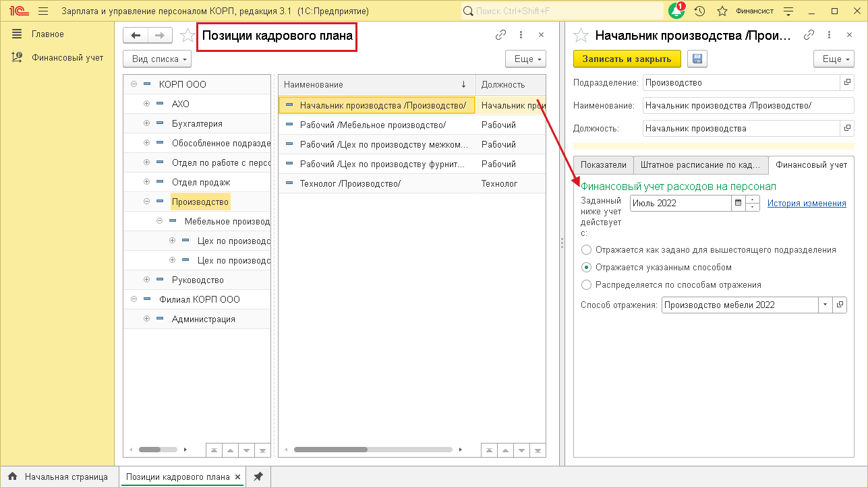Get link to the Начальник производства card

tap(809, 35)
